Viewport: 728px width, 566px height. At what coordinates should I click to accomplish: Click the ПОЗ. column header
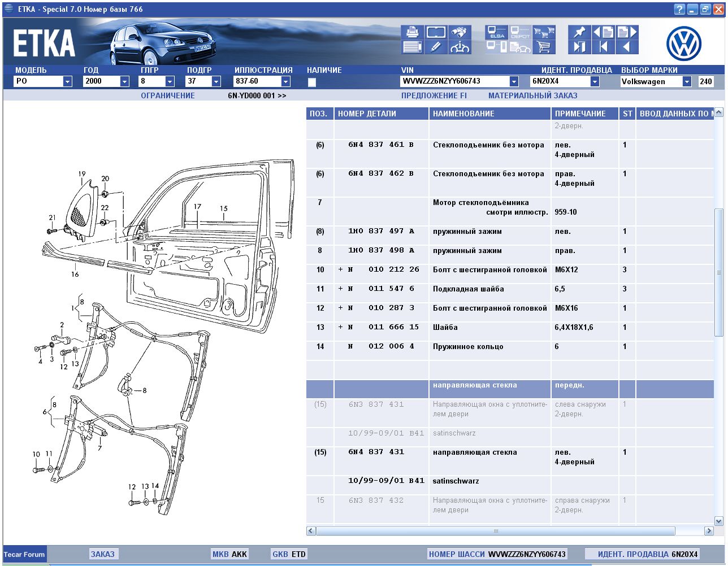click(x=320, y=114)
